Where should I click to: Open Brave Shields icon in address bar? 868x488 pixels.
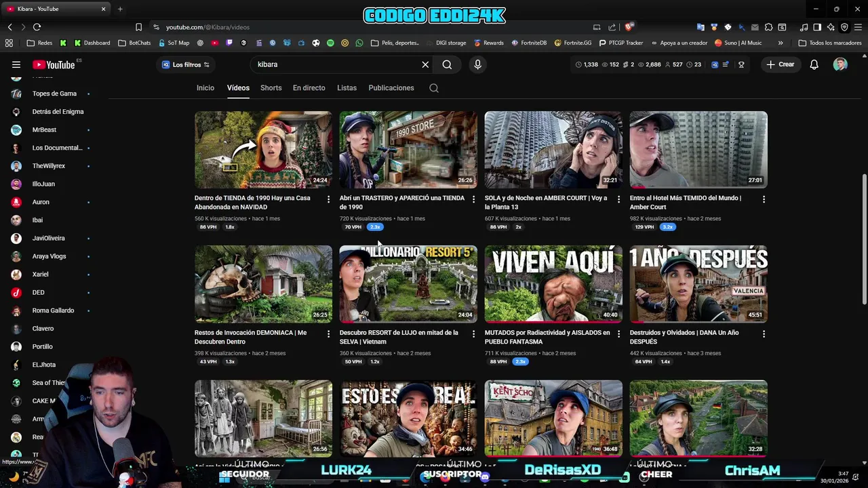point(629,27)
